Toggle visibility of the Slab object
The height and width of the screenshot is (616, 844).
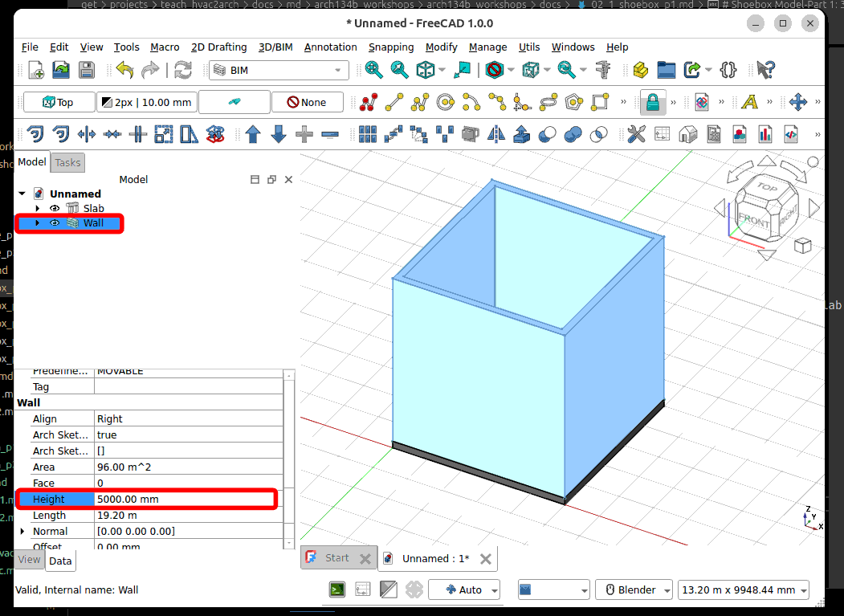tap(55, 209)
